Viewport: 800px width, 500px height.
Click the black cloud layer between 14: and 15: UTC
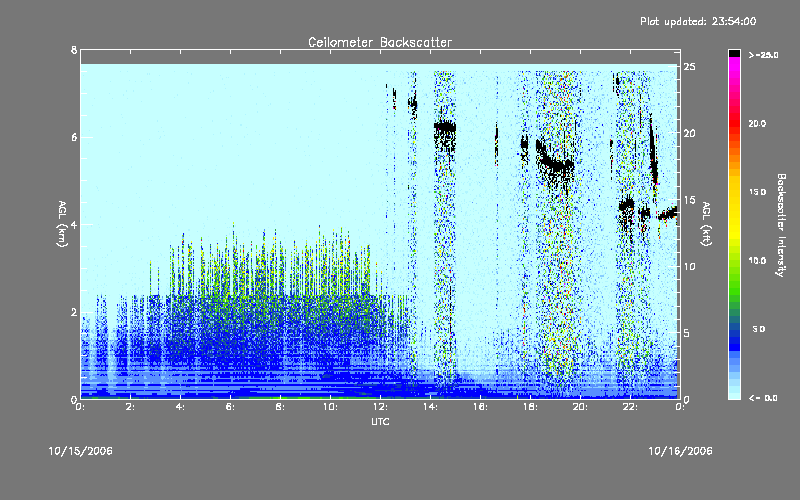pos(445,128)
